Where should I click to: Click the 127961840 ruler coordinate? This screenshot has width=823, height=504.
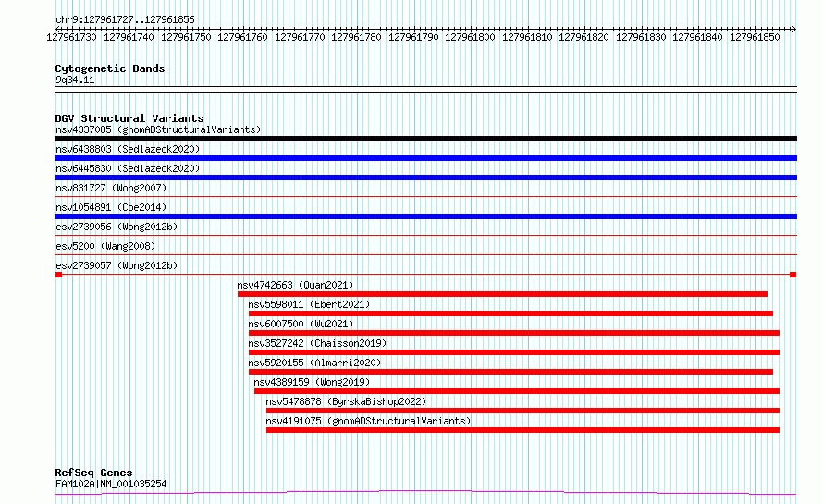(697, 37)
